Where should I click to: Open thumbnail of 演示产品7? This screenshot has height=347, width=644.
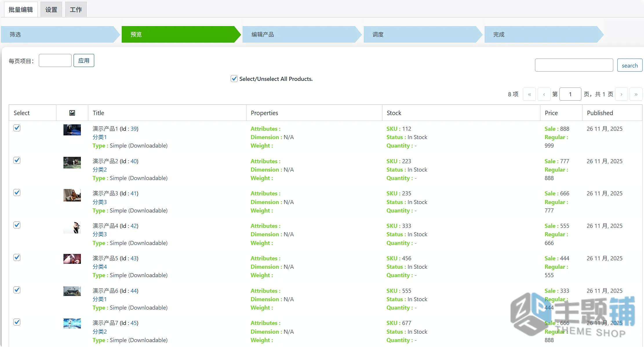tap(72, 324)
